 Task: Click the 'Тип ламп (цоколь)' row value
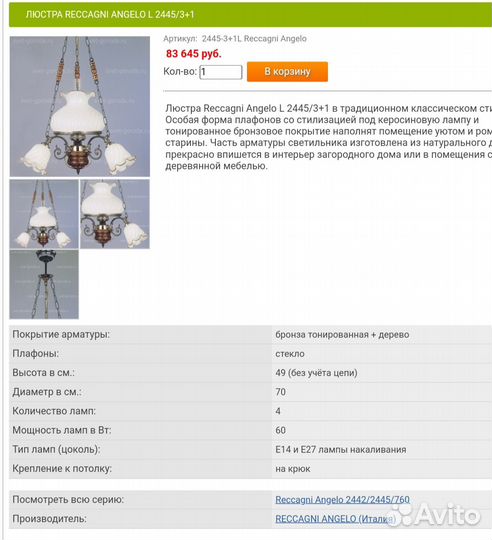pos(341,449)
